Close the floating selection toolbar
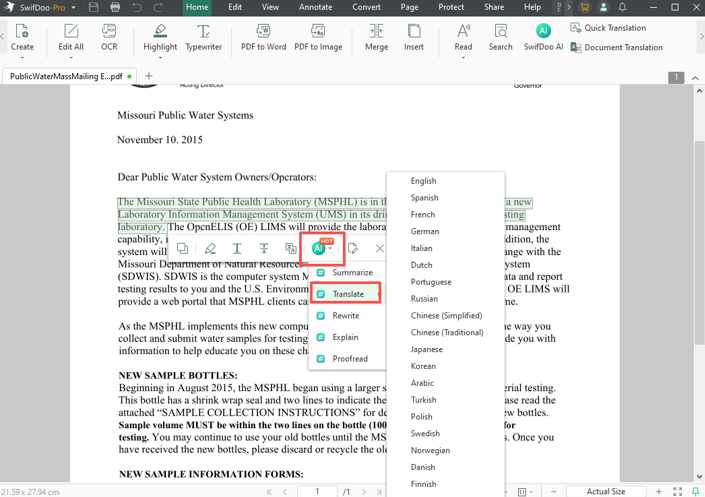 [x=380, y=248]
